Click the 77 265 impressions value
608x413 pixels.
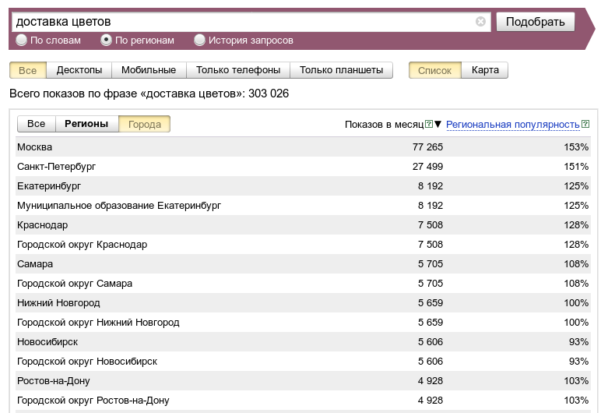428,147
